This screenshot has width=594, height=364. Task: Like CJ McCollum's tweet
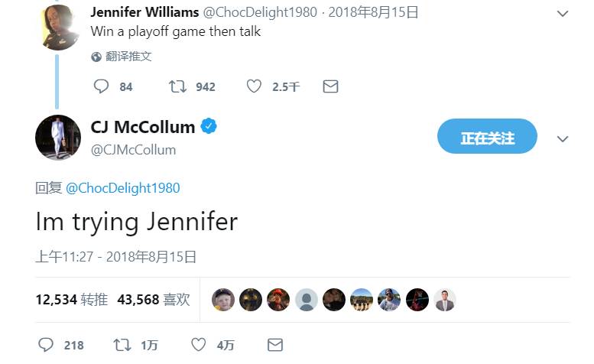(199, 345)
